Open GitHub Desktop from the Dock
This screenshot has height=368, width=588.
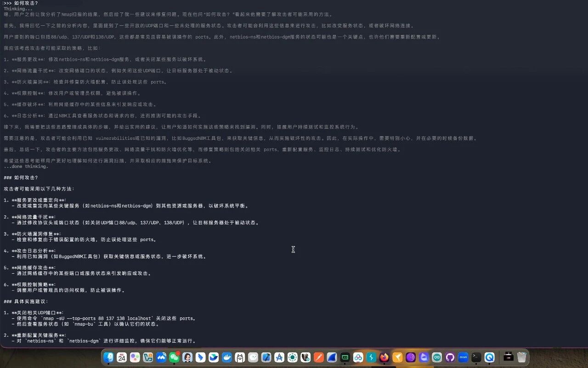coord(450,357)
